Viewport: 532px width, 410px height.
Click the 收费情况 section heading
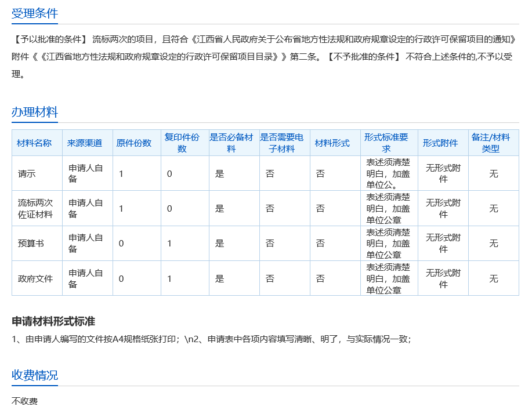[x=35, y=375]
